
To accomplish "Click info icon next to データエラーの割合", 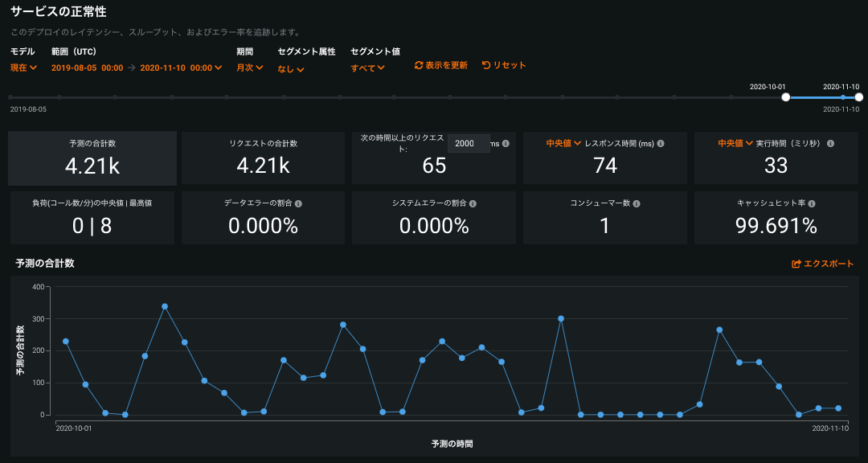I will pos(298,203).
